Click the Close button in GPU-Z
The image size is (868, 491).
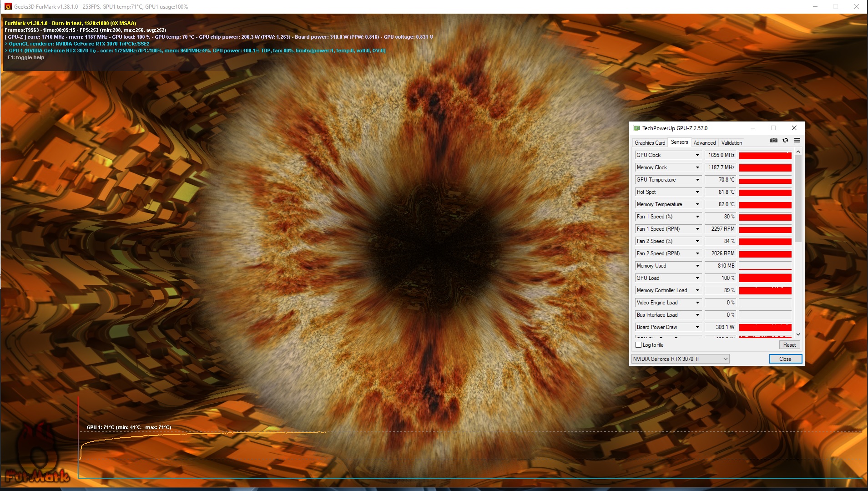785,359
